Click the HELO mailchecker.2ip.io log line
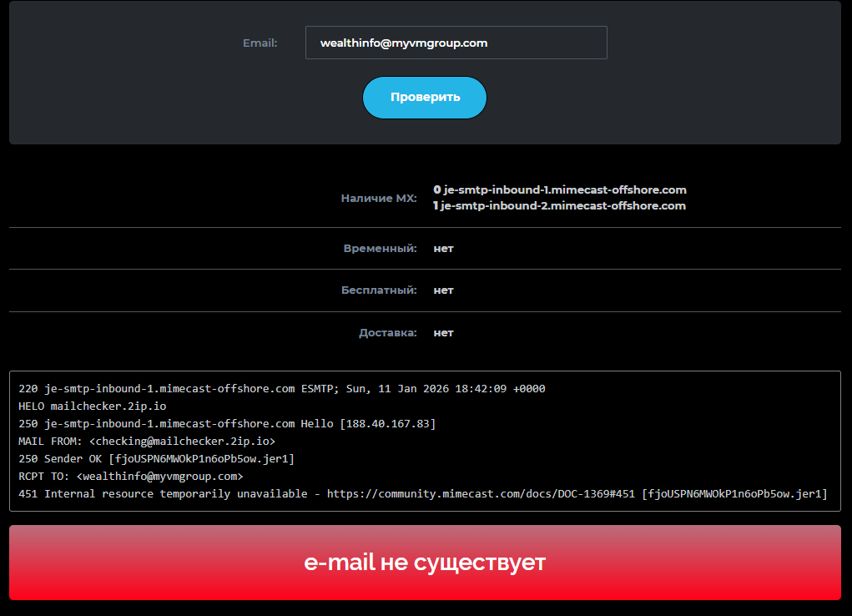 92,406
